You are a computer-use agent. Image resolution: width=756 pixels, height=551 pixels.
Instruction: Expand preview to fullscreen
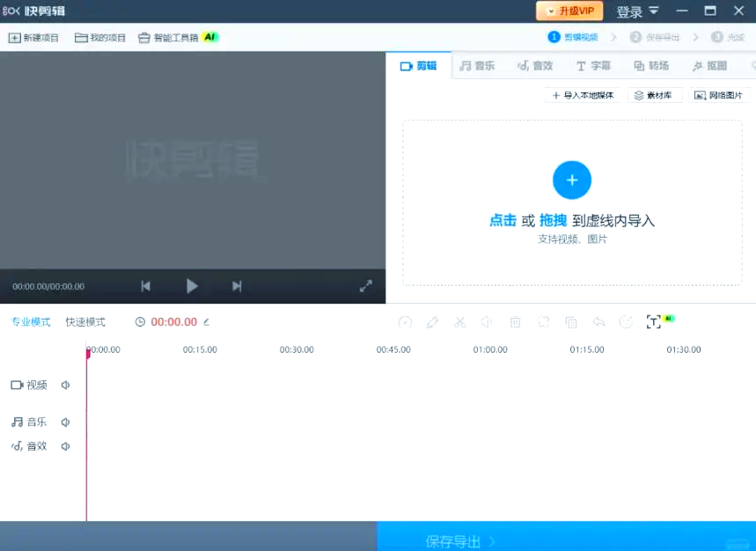[x=366, y=286]
